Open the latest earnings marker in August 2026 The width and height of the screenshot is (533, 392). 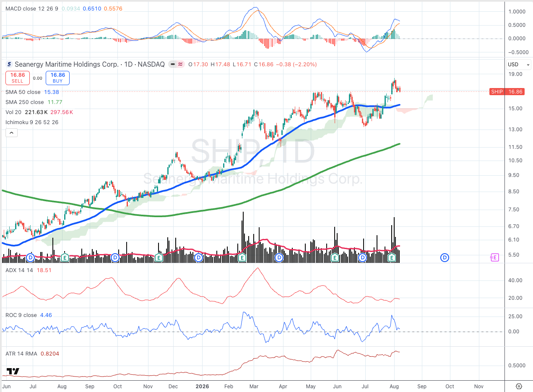[392, 257]
